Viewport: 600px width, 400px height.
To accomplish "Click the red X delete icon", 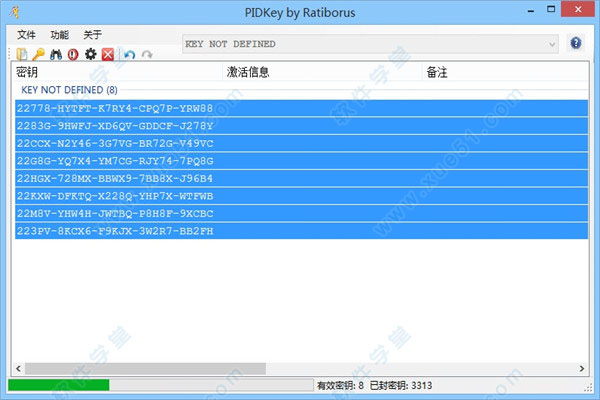I will pyautogui.click(x=107, y=54).
